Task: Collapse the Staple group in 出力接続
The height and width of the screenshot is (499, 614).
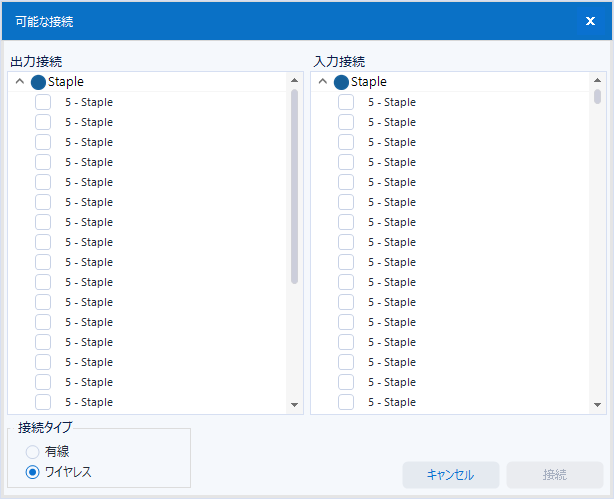Action: tap(20, 82)
